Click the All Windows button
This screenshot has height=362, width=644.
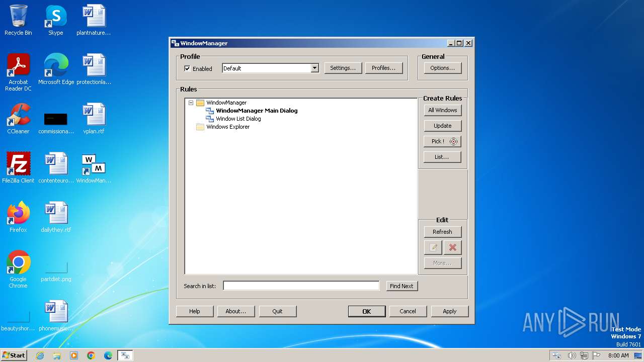point(442,110)
